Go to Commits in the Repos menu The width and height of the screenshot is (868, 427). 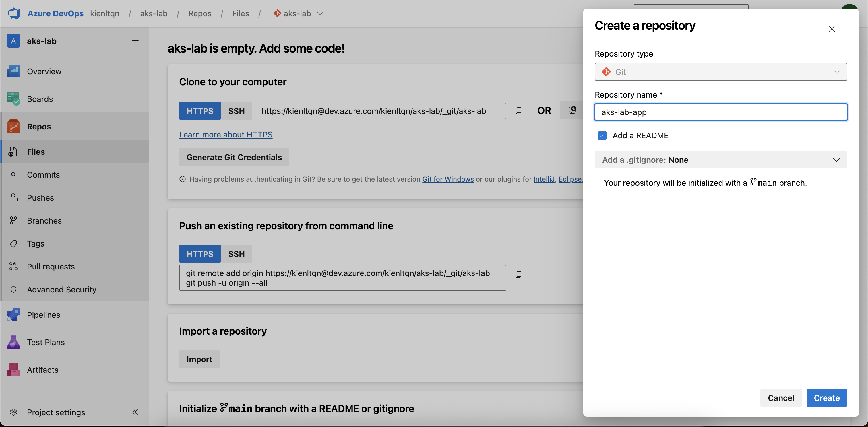(x=43, y=174)
